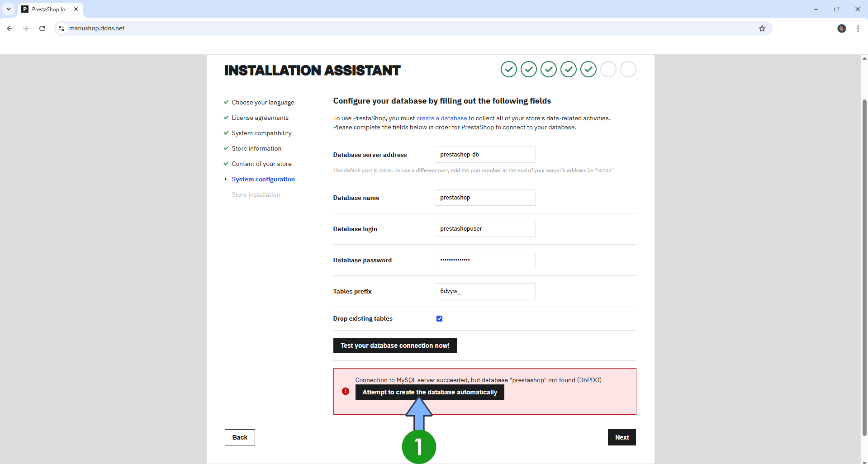Focus the Database name input field
This screenshot has height=464, width=868.
pyautogui.click(x=485, y=198)
